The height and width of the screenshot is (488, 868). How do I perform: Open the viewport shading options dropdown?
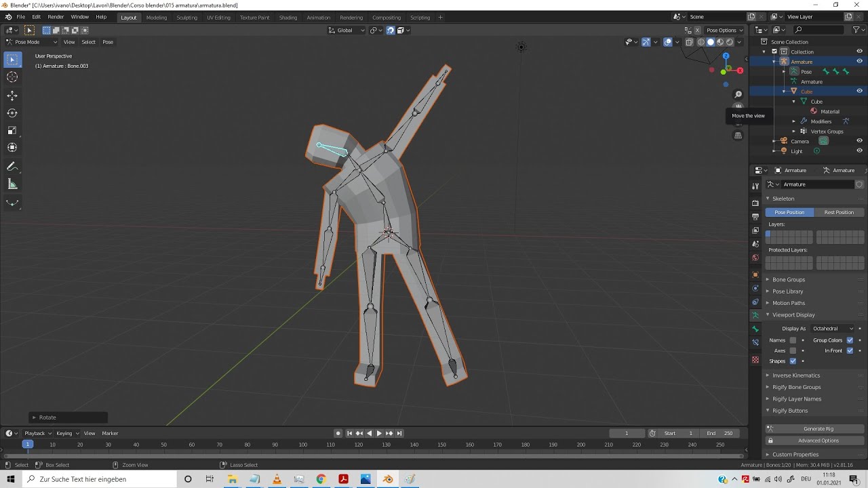point(739,42)
